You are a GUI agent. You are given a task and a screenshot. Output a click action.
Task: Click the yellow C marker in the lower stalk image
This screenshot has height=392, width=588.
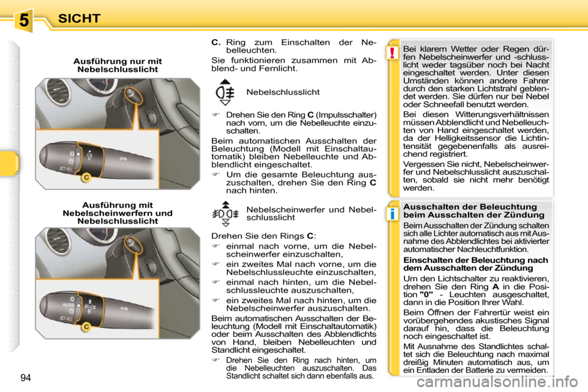(x=86, y=327)
